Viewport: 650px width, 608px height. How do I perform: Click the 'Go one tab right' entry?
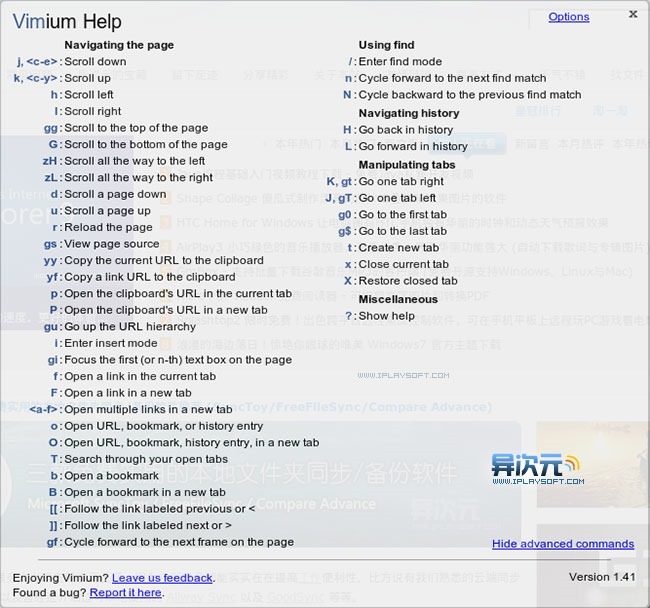(x=401, y=182)
